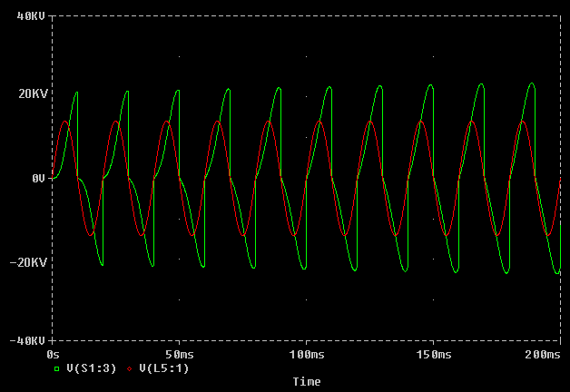
Task: Click the 0s x-axis label
Action: (52, 353)
